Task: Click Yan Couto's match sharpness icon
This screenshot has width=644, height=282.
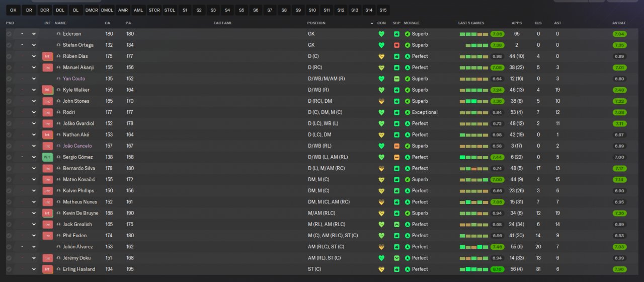Action: [396, 79]
